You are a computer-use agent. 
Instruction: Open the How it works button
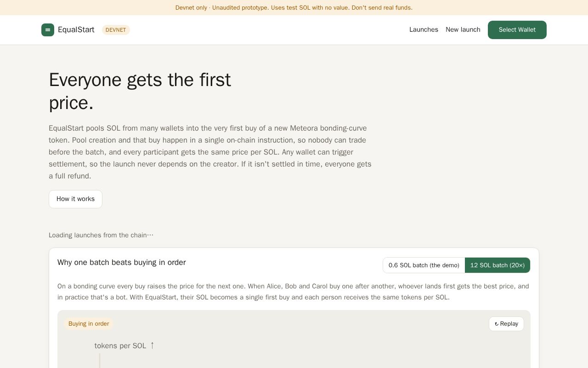[x=75, y=199]
